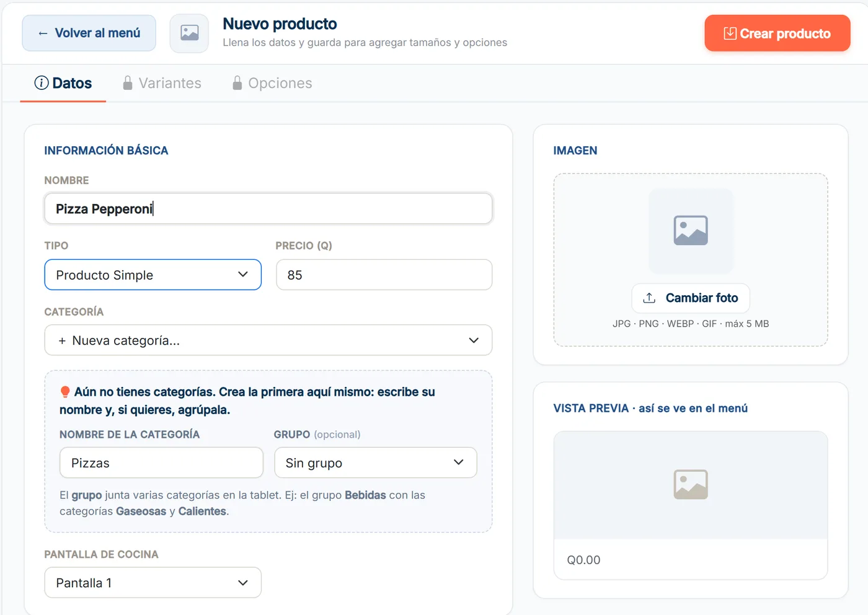Click the image placeholder icon beside Nuevo producto
Viewport: 868px width, 615px height.
click(x=189, y=33)
